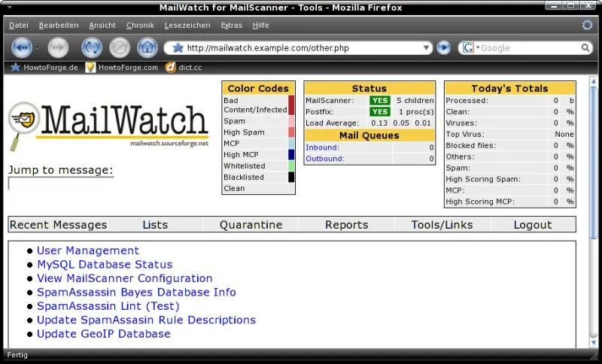Open the User Management link
Viewport: 602px width, 364px height.
click(x=88, y=250)
